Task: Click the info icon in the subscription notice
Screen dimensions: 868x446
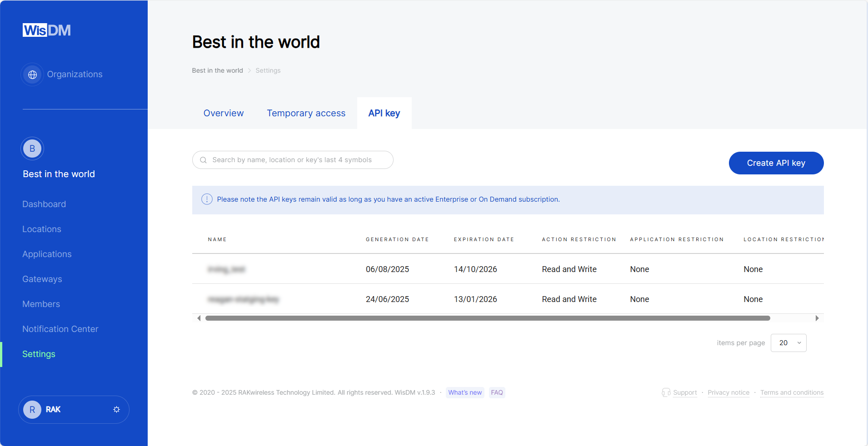Action: (207, 199)
